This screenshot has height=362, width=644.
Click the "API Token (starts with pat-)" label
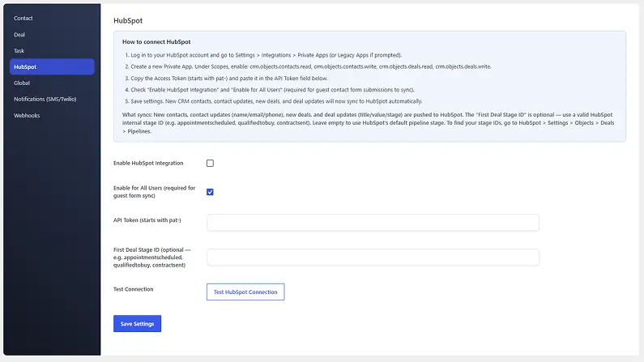pos(147,220)
